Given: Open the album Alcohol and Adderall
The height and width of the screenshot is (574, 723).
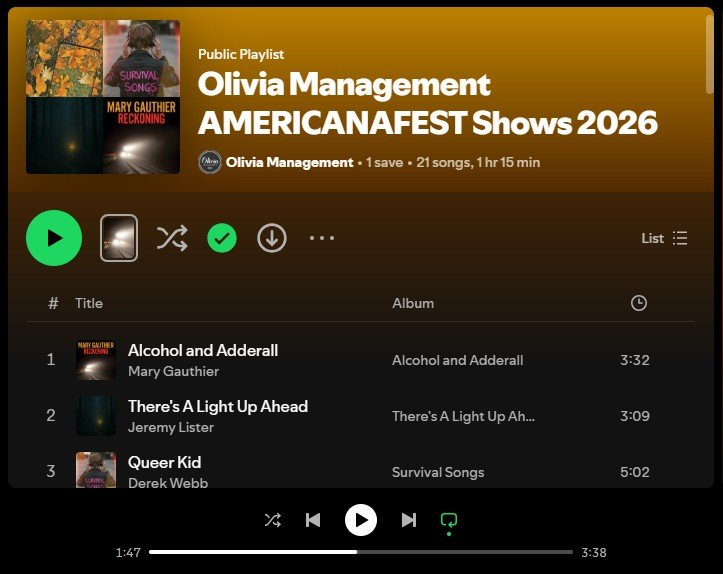Looking at the screenshot, I should (x=457, y=360).
